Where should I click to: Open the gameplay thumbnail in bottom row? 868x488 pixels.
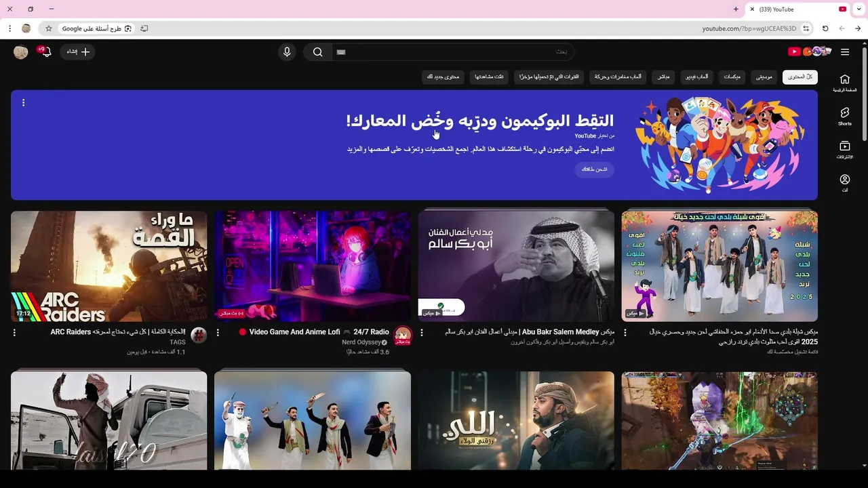pyautogui.click(x=719, y=420)
